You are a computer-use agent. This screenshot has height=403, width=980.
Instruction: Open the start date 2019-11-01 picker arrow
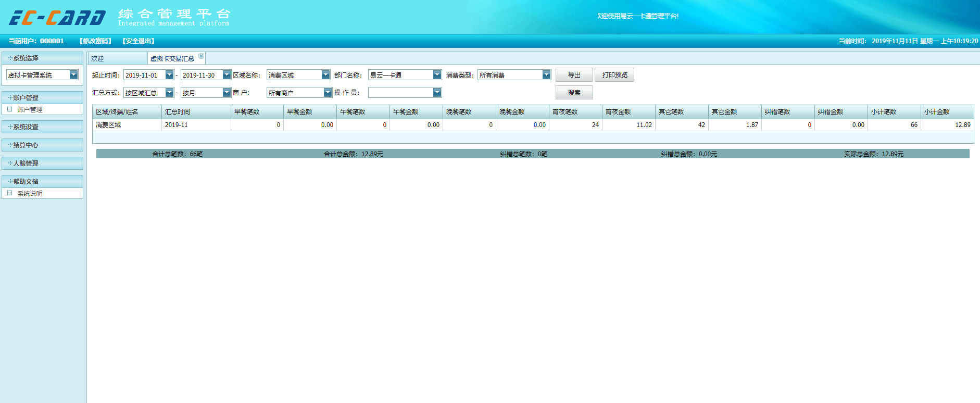[x=169, y=75]
